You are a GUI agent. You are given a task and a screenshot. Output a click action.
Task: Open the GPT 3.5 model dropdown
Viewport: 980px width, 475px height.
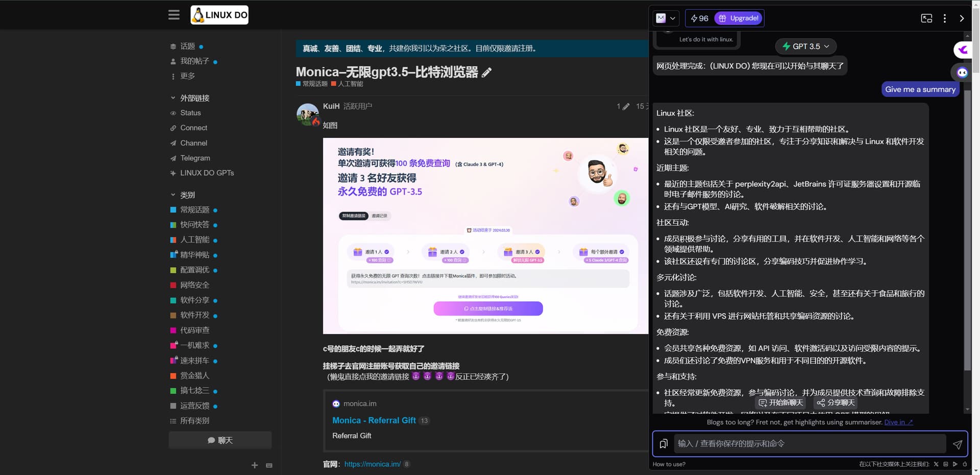805,46
